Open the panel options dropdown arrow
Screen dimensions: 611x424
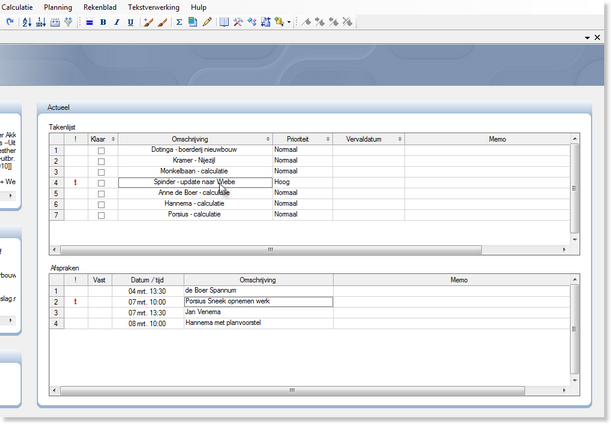(x=587, y=38)
